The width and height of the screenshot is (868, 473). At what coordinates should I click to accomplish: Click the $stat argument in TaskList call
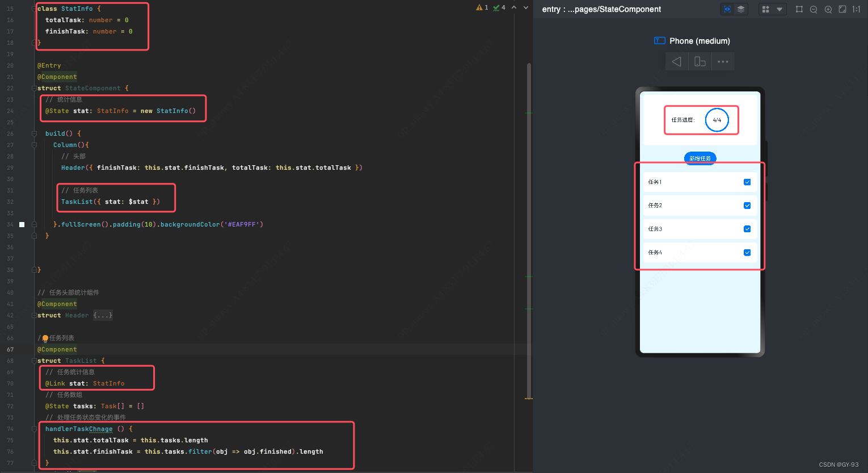(138, 202)
